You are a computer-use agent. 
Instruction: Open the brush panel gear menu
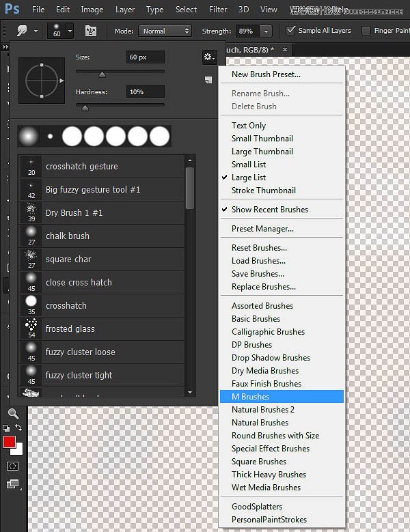pyautogui.click(x=209, y=57)
